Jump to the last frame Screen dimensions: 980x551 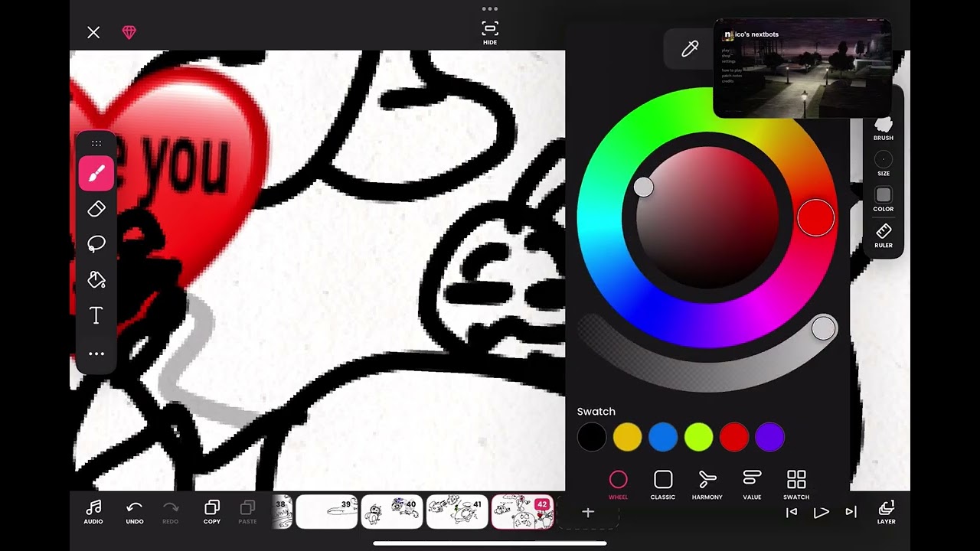pyautogui.click(x=851, y=512)
